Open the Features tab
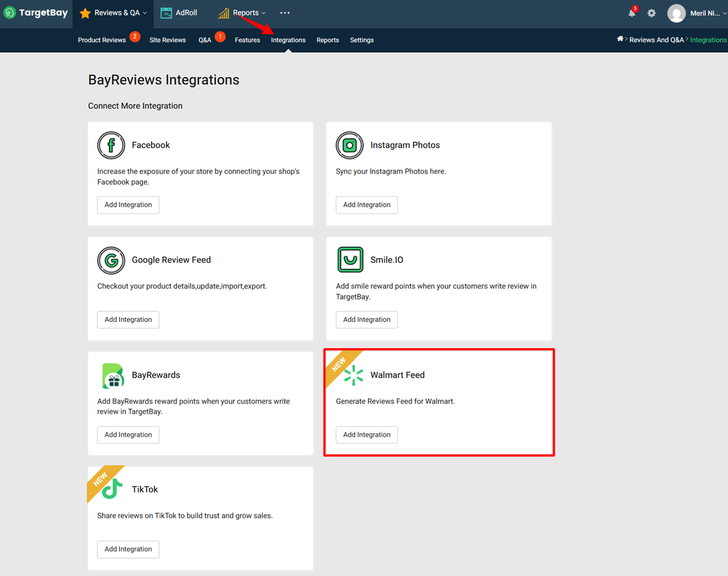This screenshot has width=728, height=576. coord(247,40)
